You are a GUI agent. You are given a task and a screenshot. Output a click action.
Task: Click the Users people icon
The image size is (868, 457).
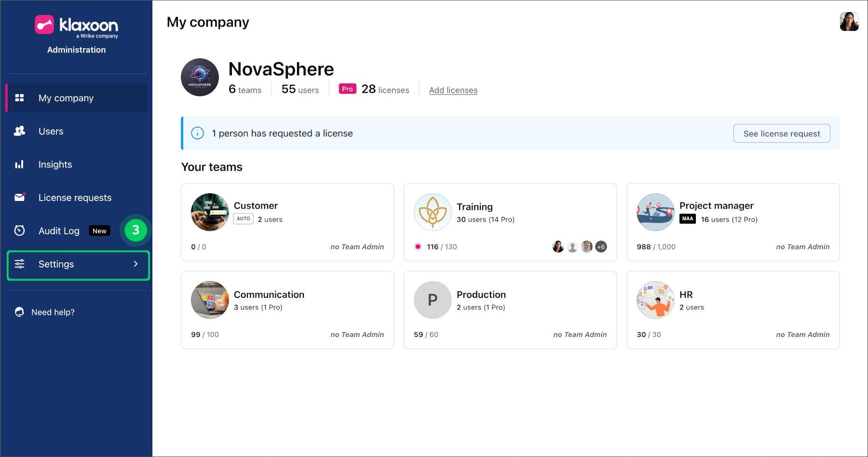coord(19,131)
